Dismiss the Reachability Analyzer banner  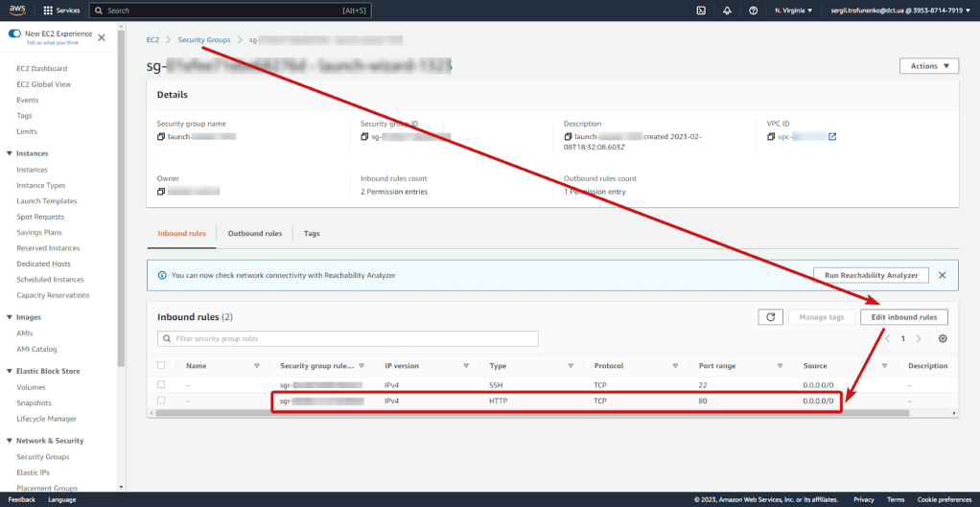(942, 275)
